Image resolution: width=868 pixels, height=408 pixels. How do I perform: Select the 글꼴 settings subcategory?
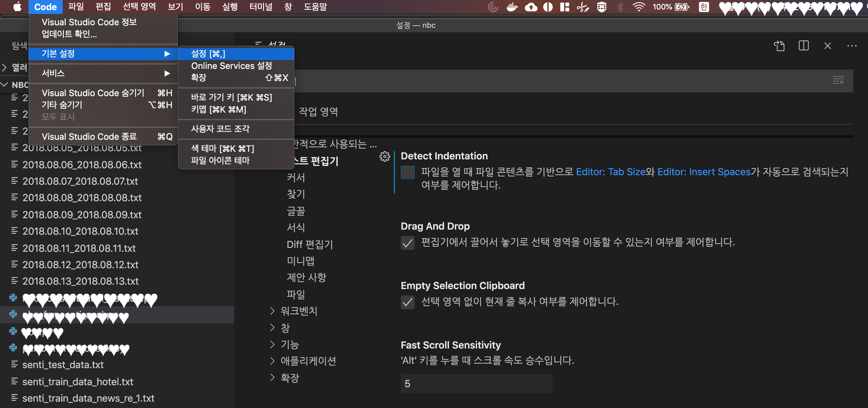[296, 211]
